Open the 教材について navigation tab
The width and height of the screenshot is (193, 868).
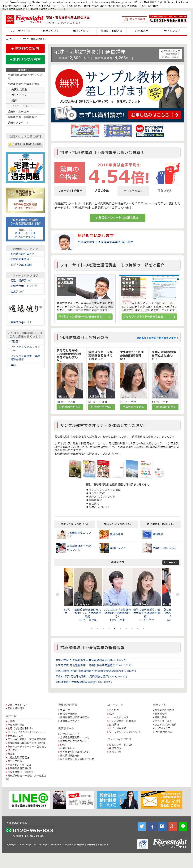pos(51,31)
